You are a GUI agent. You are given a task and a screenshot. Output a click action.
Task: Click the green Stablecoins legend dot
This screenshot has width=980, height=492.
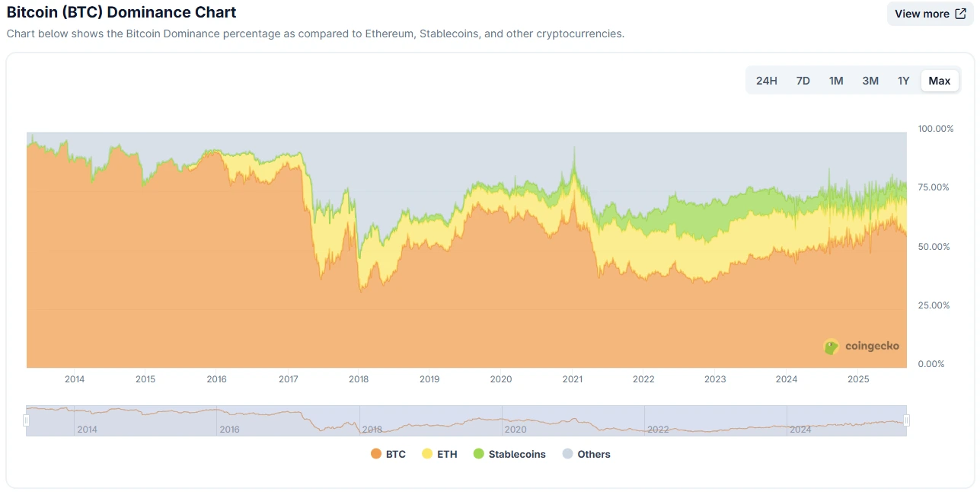coord(478,453)
